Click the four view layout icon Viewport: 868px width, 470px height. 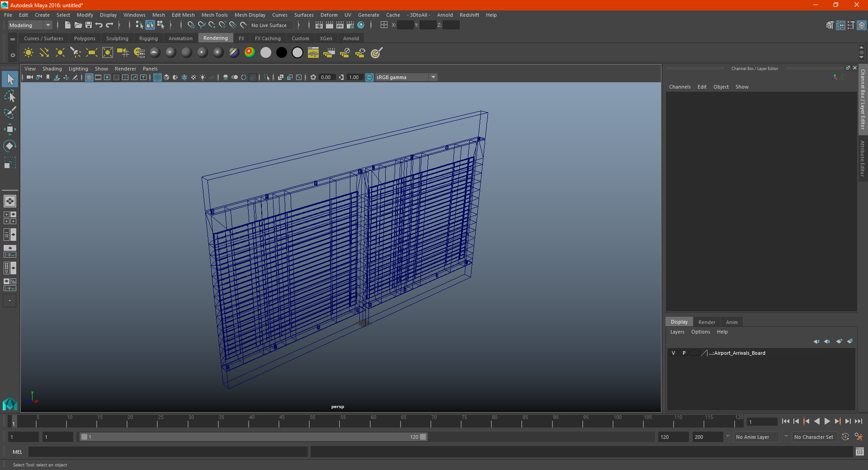9,218
